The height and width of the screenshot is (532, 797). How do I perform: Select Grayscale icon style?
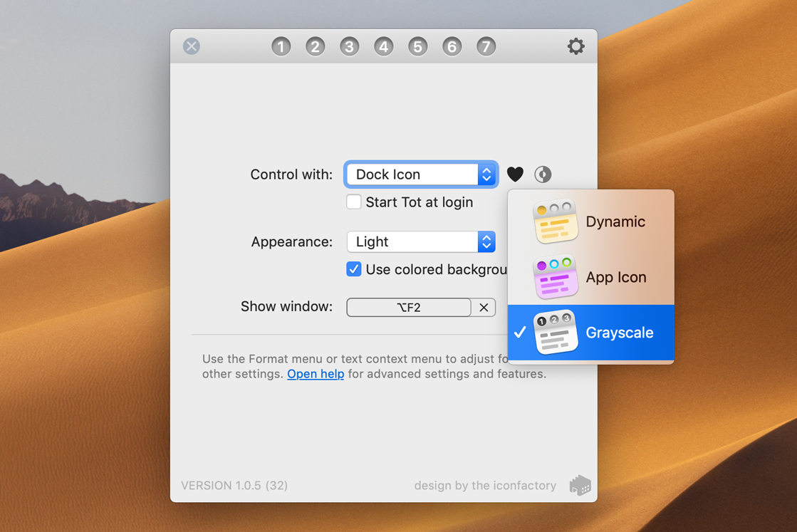click(590, 333)
